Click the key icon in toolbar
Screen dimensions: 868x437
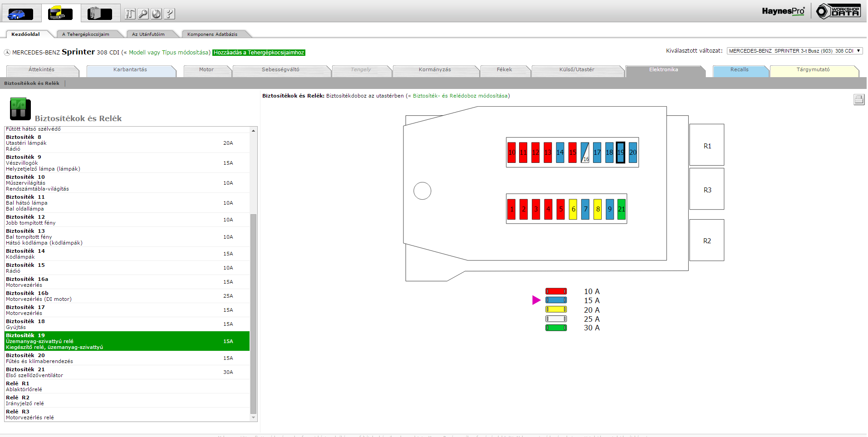tap(143, 14)
